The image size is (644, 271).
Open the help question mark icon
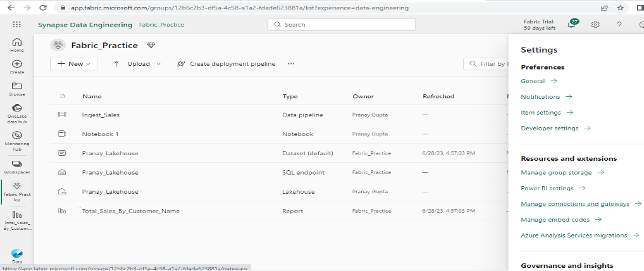tap(619, 25)
